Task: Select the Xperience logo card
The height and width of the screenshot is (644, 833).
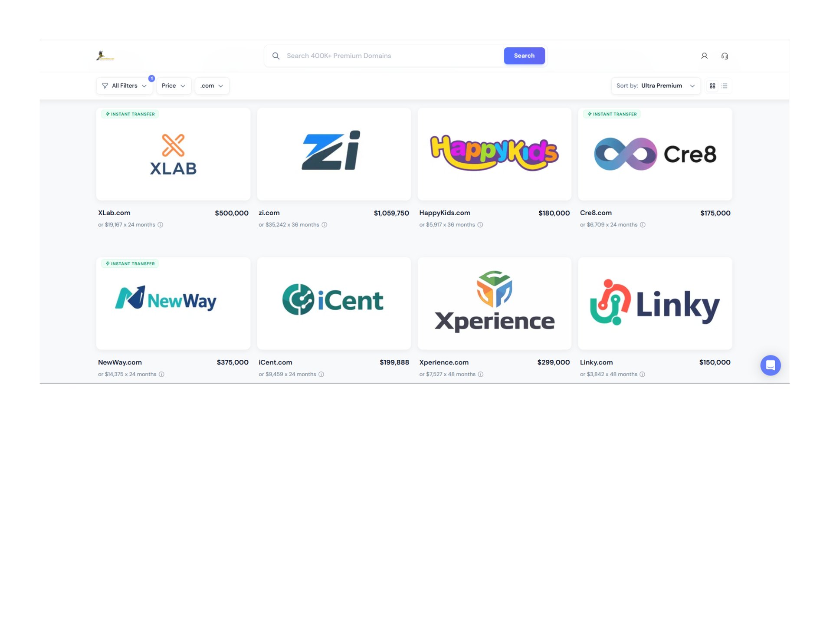Action: (494, 303)
